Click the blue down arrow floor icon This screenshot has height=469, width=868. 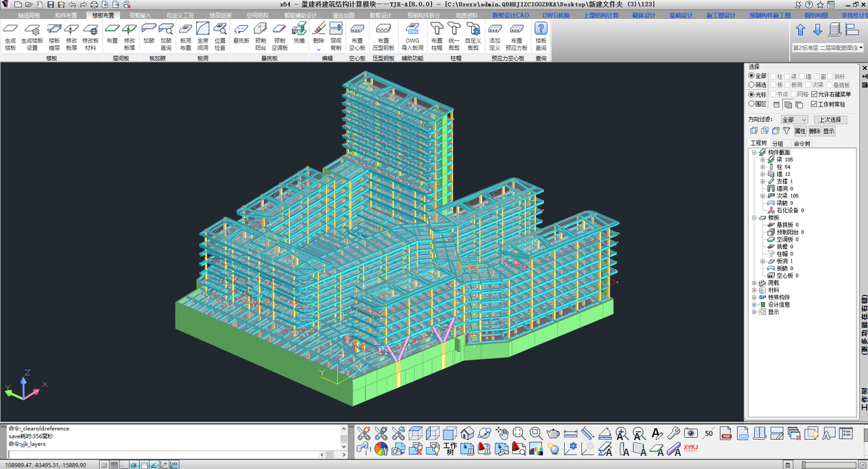(x=817, y=30)
